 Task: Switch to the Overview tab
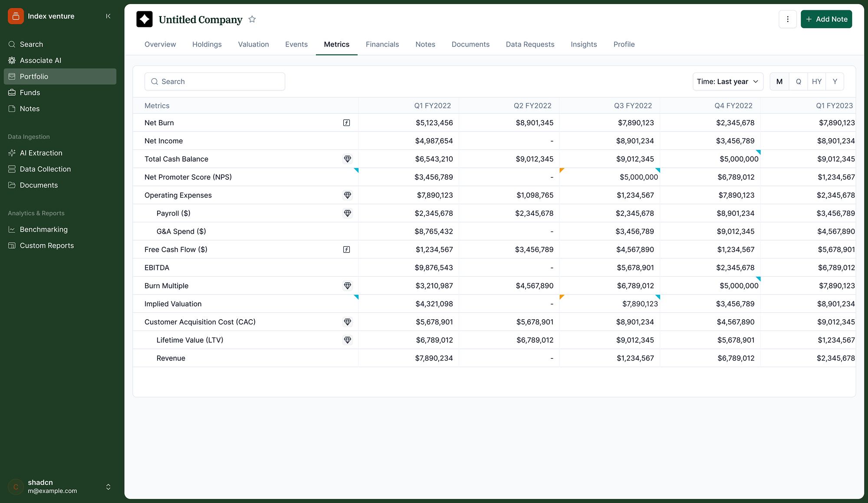160,44
